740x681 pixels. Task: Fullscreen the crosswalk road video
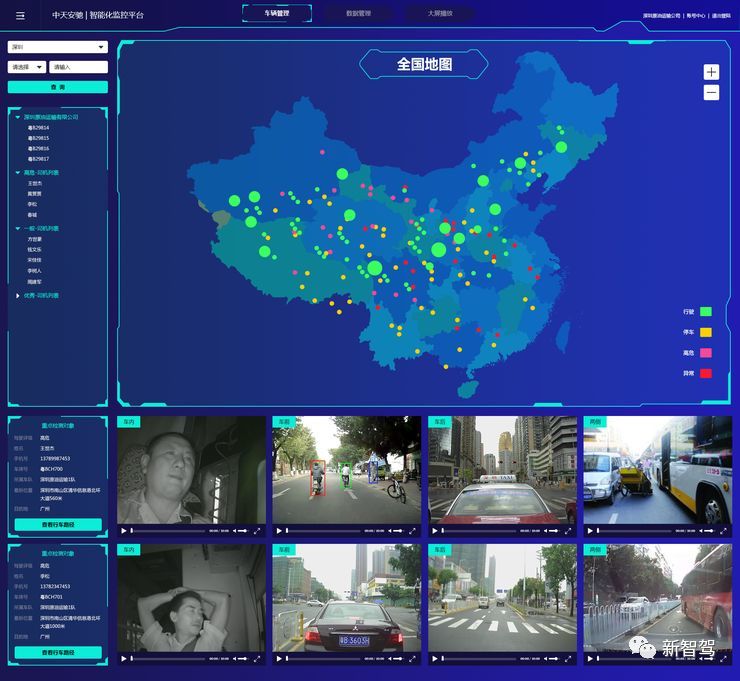(x=568, y=659)
